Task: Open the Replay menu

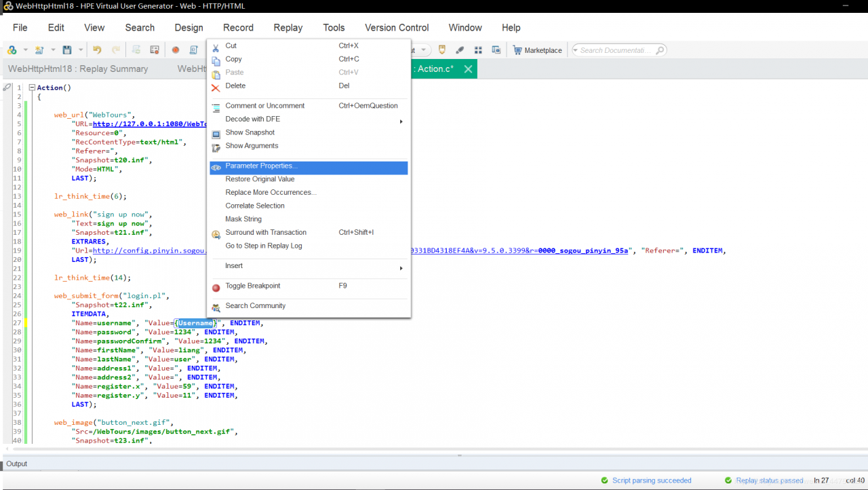Action: (288, 28)
